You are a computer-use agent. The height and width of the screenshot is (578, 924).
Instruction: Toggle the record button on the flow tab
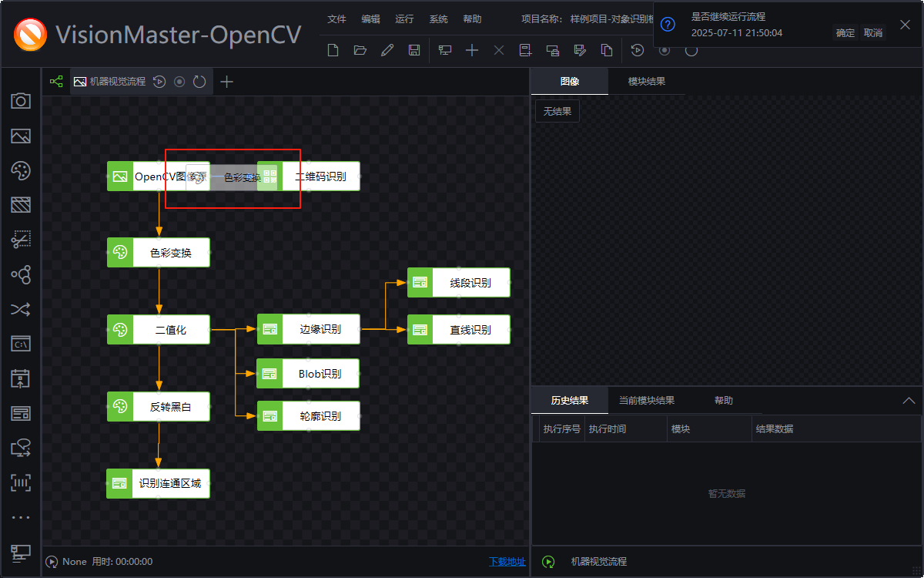click(179, 81)
